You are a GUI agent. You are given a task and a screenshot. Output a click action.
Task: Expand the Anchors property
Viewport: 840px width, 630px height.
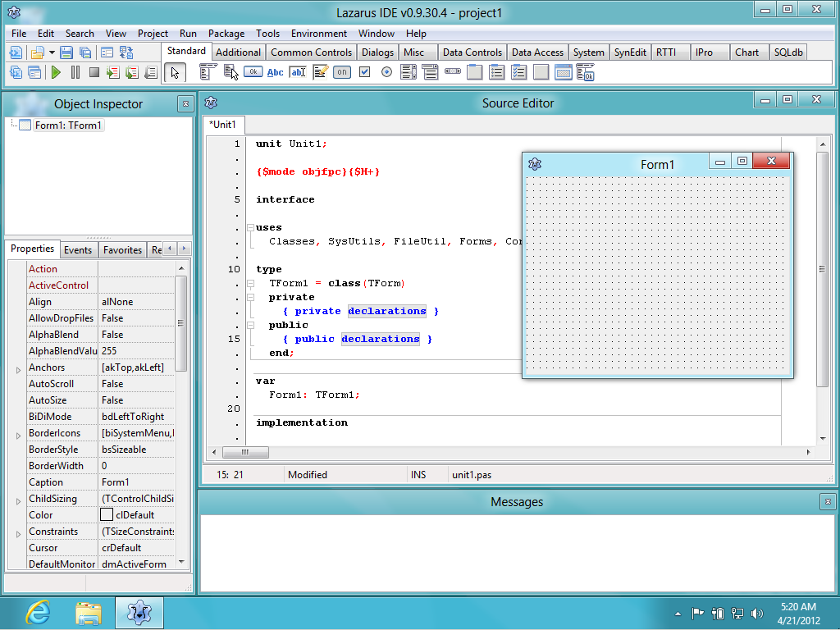[18, 370]
